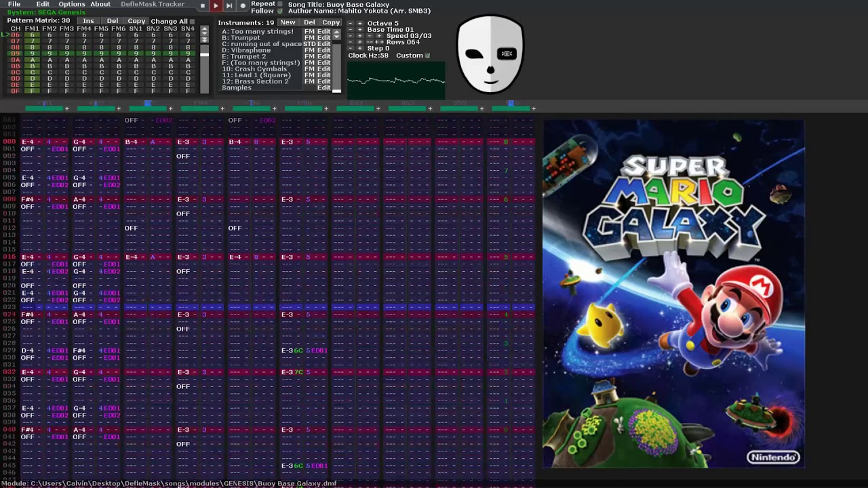Click Edit for Vibraphone instrument
The height and width of the screenshot is (488, 868).
[x=324, y=50]
